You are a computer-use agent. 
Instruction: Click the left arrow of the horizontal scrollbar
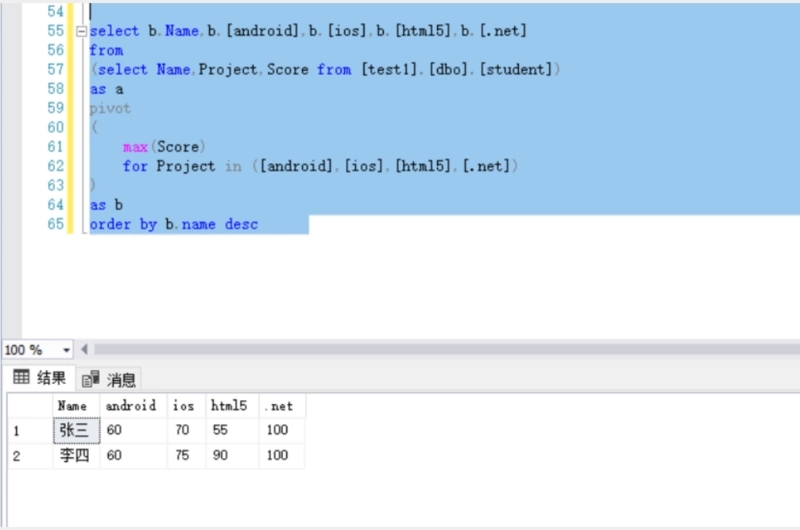[84, 350]
